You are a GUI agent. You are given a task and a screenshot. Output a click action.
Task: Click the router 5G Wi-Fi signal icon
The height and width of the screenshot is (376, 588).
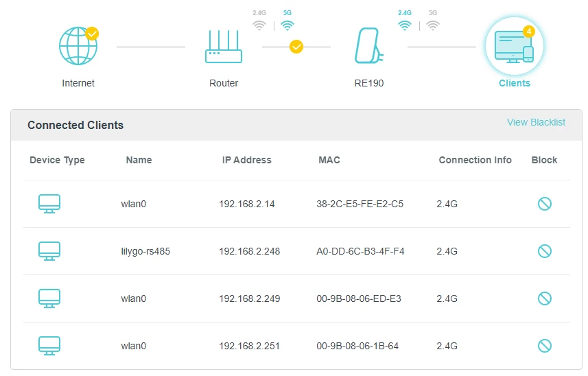click(287, 25)
